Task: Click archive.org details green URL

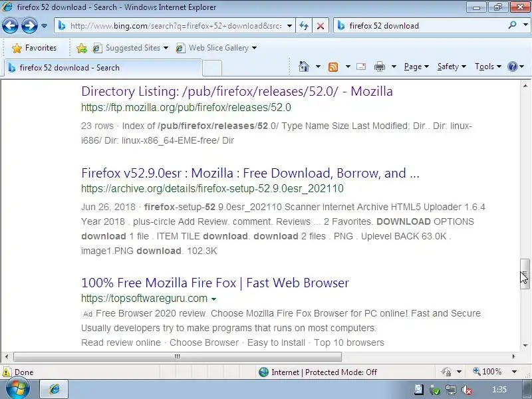Action: 212,189
